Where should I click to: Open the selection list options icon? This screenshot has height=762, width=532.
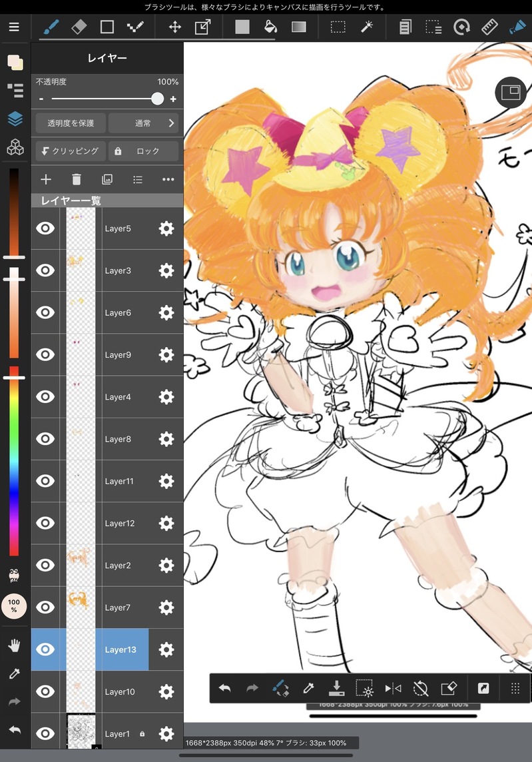(x=433, y=27)
